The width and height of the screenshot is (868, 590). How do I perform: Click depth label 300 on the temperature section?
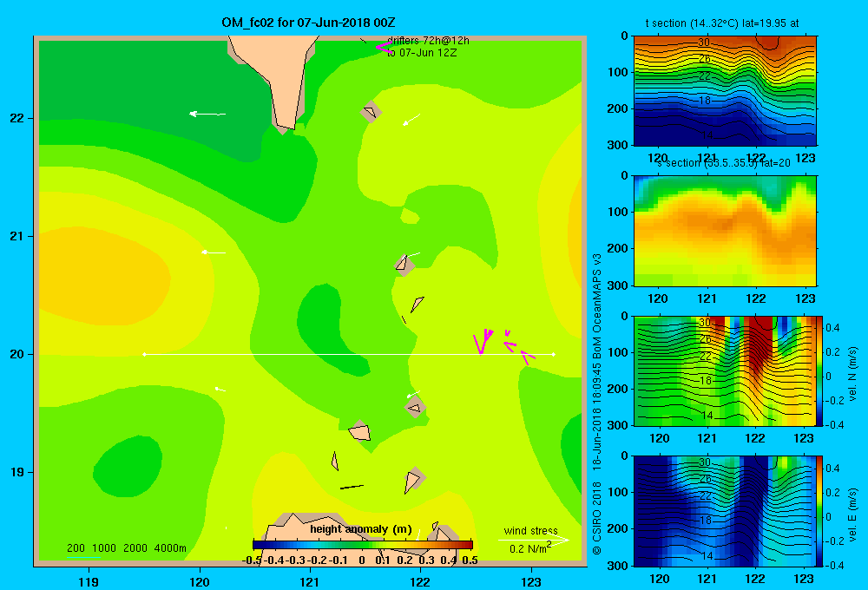pyautogui.click(x=619, y=145)
